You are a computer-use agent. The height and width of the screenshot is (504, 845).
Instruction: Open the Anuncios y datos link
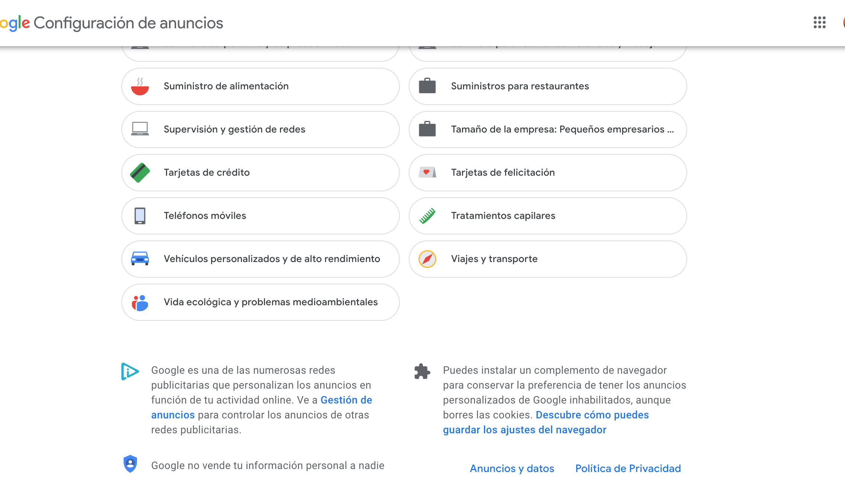[x=512, y=469]
